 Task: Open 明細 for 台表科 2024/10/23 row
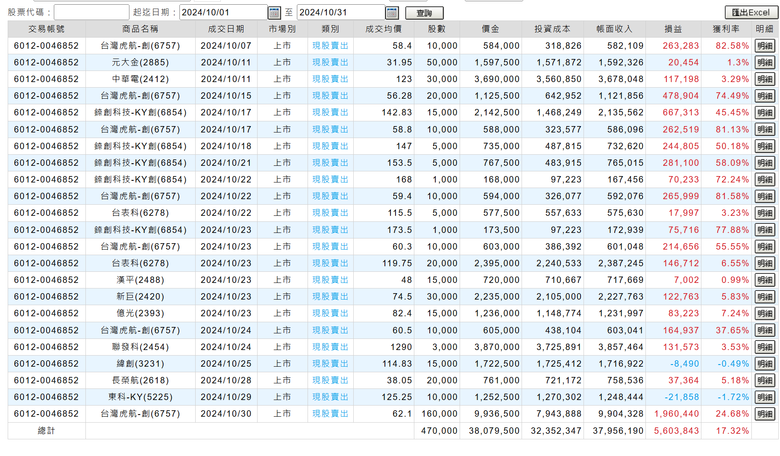coord(765,263)
